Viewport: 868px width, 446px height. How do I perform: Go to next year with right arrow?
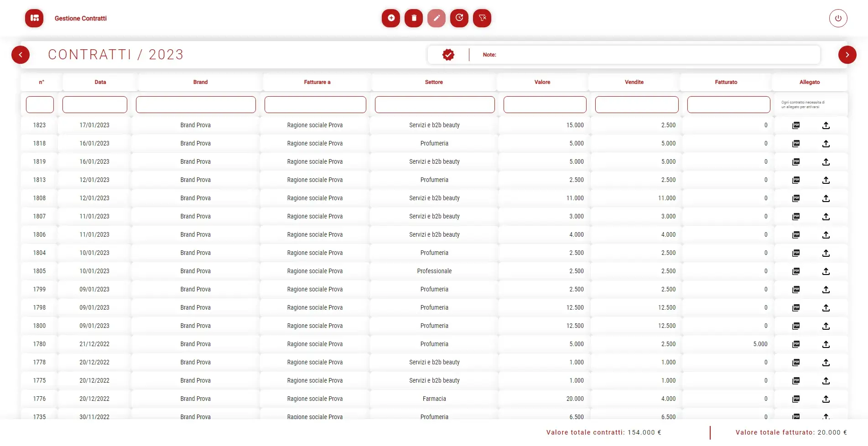847,55
